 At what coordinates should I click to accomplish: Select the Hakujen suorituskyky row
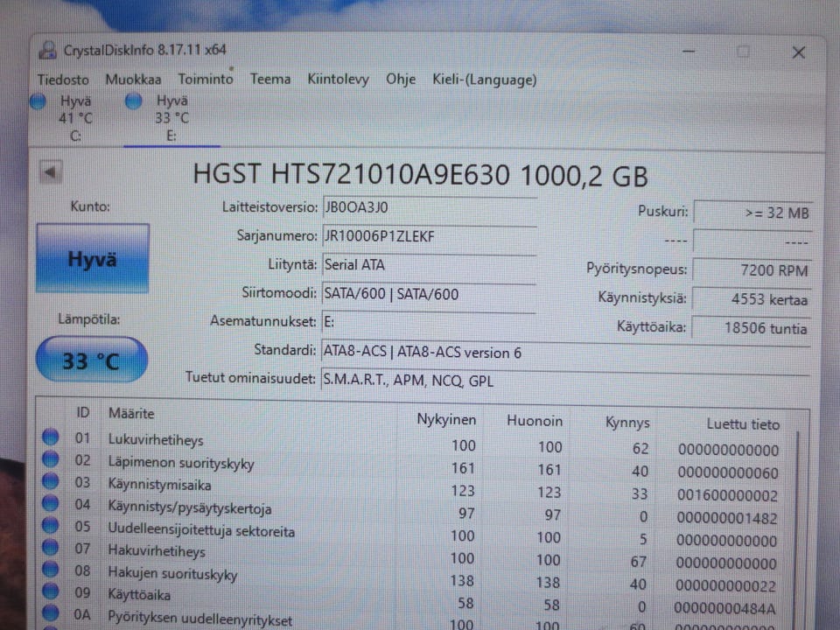point(412,577)
